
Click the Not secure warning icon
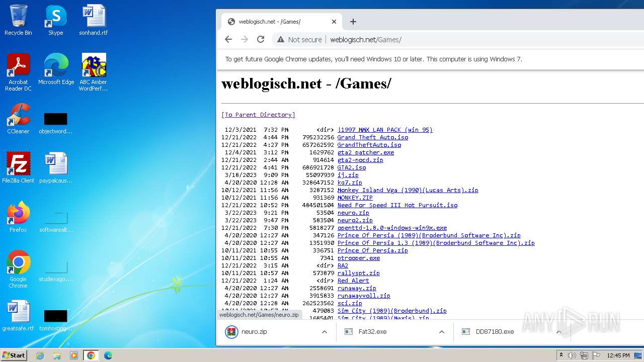pyautogui.click(x=281, y=40)
